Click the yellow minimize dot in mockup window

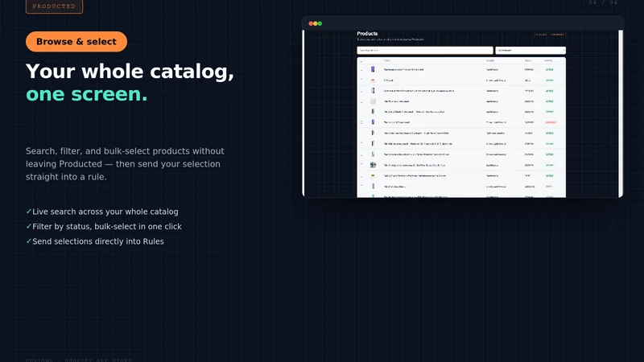pos(316,24)
